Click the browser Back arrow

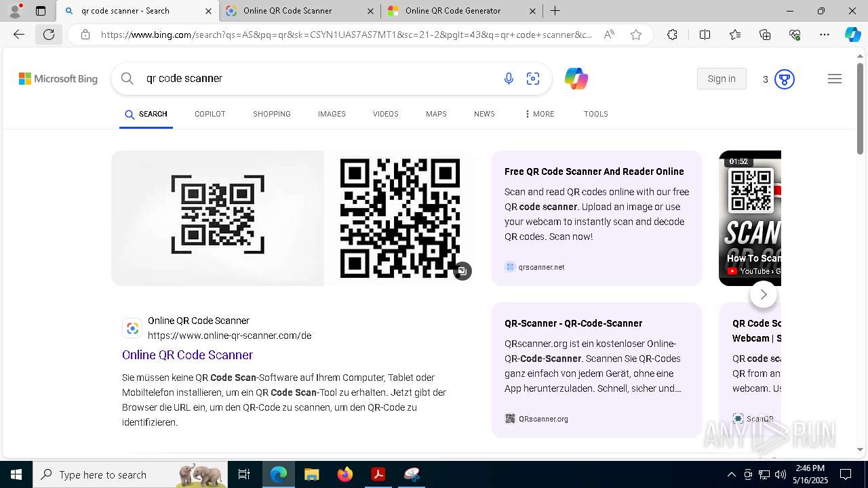[x=19, y=35]
